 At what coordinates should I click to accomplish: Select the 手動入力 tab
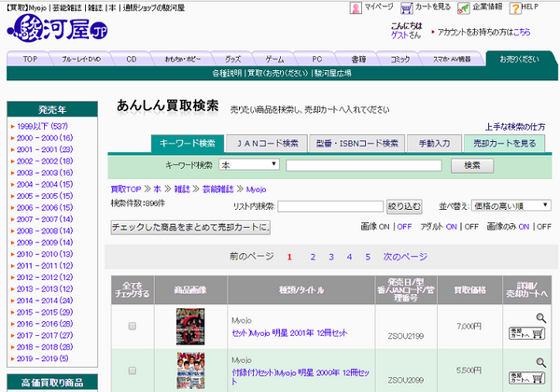(x=434, y=144)
